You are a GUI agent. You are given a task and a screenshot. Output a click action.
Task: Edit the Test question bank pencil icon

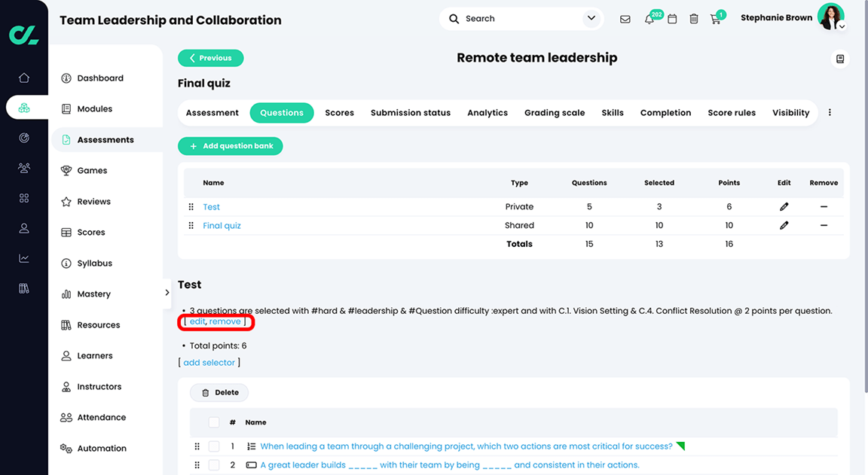click(x=784, y=207)
